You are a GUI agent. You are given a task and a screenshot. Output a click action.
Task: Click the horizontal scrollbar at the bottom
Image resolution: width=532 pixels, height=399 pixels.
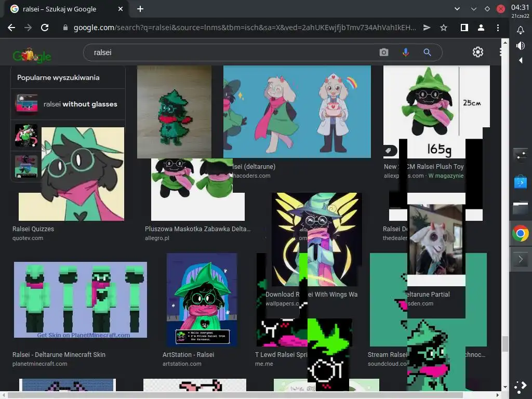pyautogui.click(x=236, y=395)
